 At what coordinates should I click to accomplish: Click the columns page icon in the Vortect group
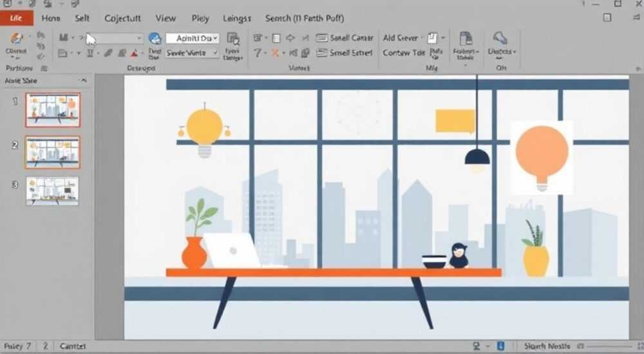point(276,38)
